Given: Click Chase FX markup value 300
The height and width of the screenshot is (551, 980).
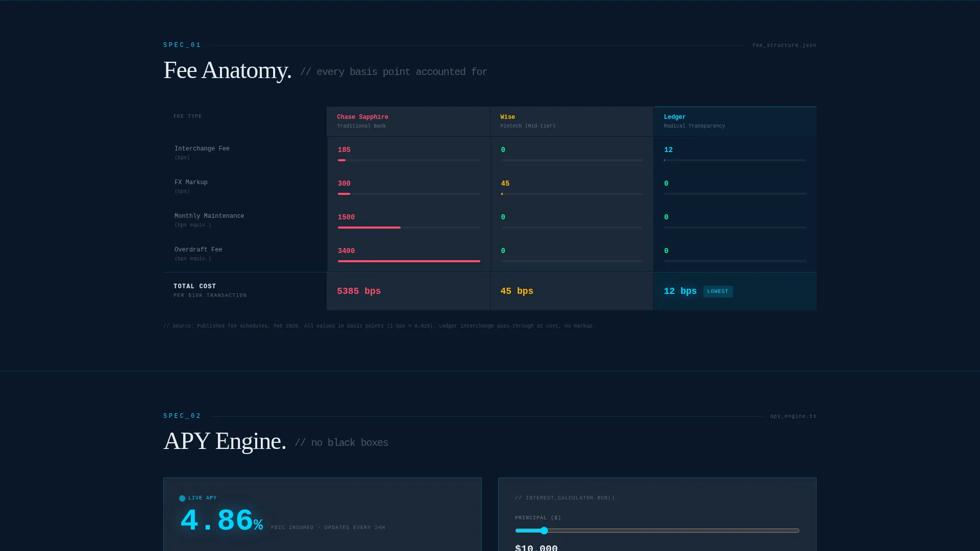Looking at the screenshot, I should 344,184.
